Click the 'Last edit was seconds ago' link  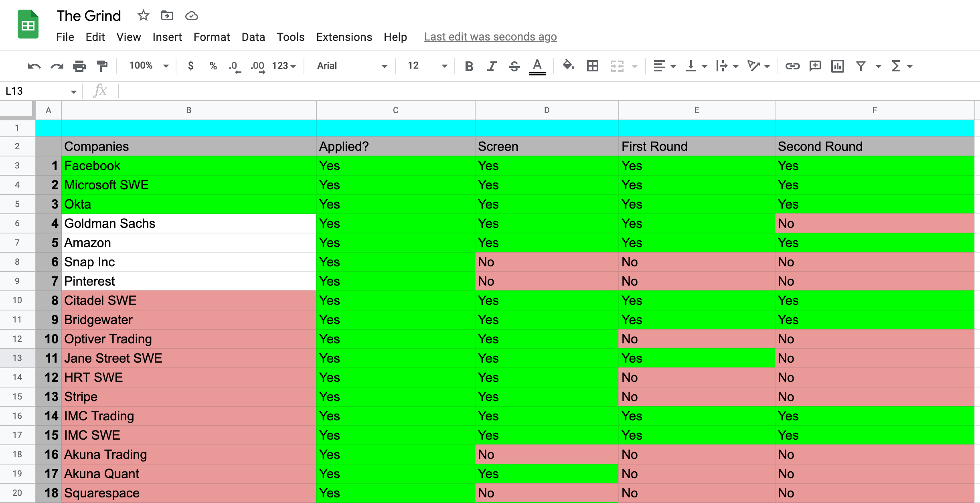490,37
